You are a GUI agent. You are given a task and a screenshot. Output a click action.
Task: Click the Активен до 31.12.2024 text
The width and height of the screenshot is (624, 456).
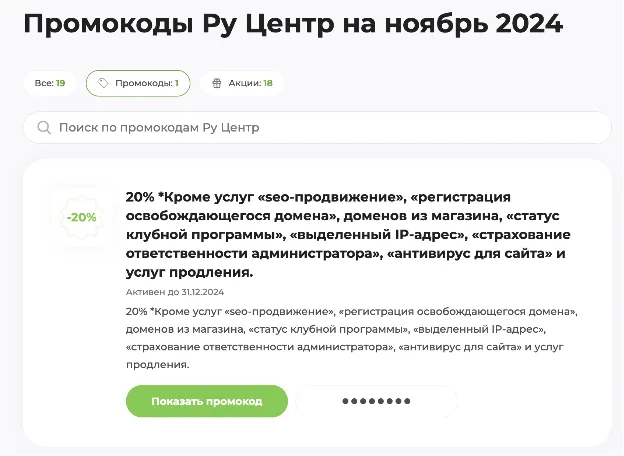(175, 292)
